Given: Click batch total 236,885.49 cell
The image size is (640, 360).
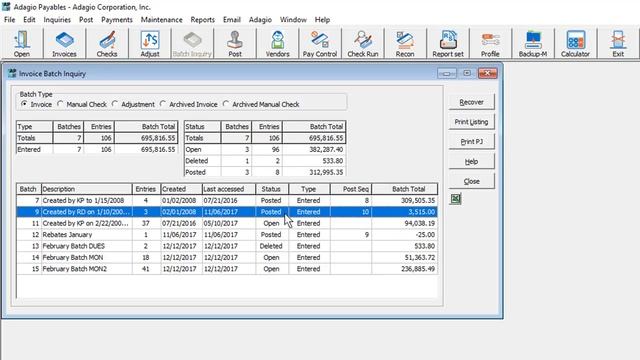Looking at the screenshot, I should [404, 269].
